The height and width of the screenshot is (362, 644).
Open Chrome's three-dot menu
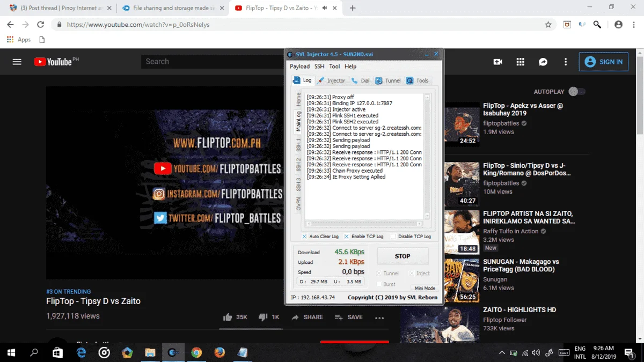(634, 25)
